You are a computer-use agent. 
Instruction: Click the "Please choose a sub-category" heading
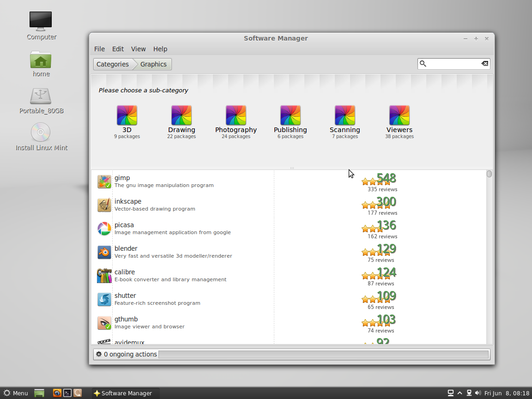coord(143,90)
